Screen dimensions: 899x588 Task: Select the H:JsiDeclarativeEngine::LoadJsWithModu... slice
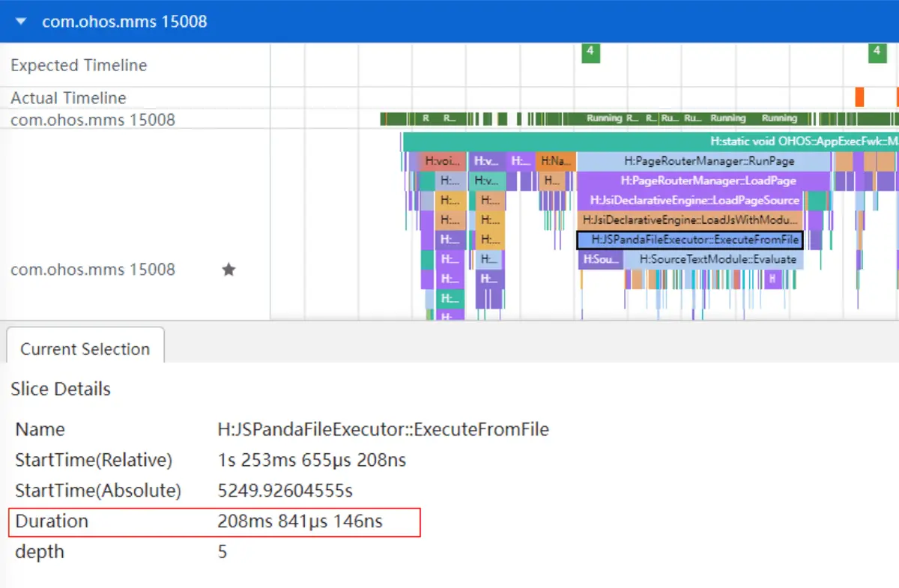click(691, 219)
